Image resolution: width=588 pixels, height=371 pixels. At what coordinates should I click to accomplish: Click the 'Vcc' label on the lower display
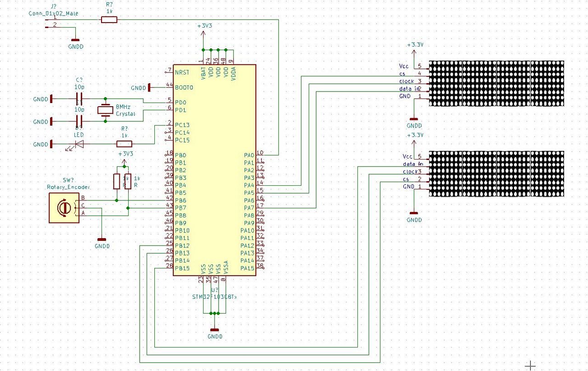[407, 157]
